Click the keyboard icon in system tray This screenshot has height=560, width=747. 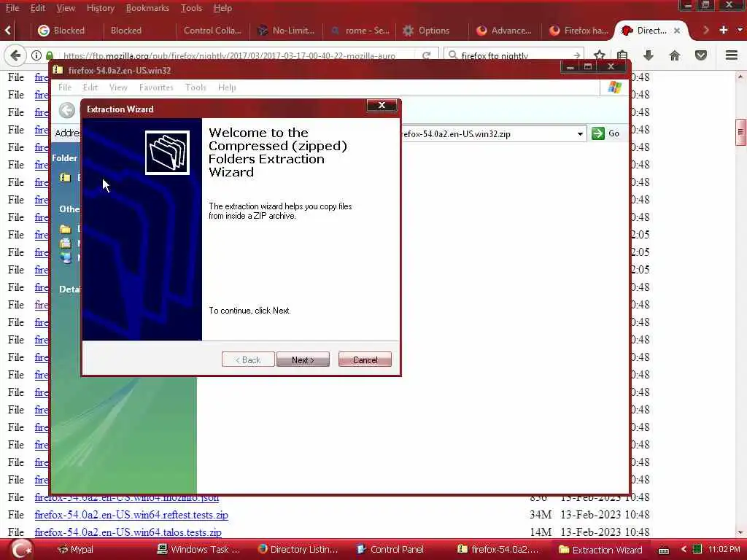[x=664, y=550]
